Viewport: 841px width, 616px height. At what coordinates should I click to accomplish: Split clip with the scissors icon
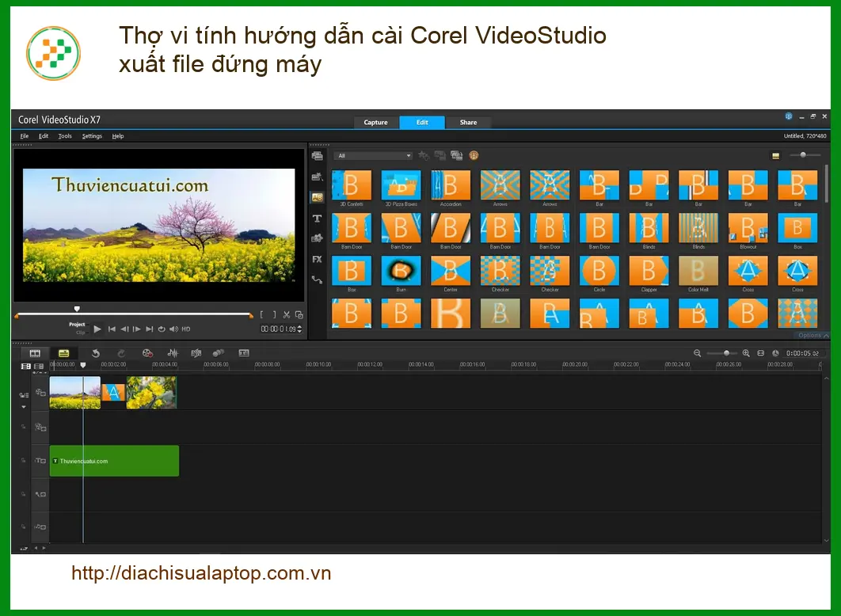pos(287,314)
